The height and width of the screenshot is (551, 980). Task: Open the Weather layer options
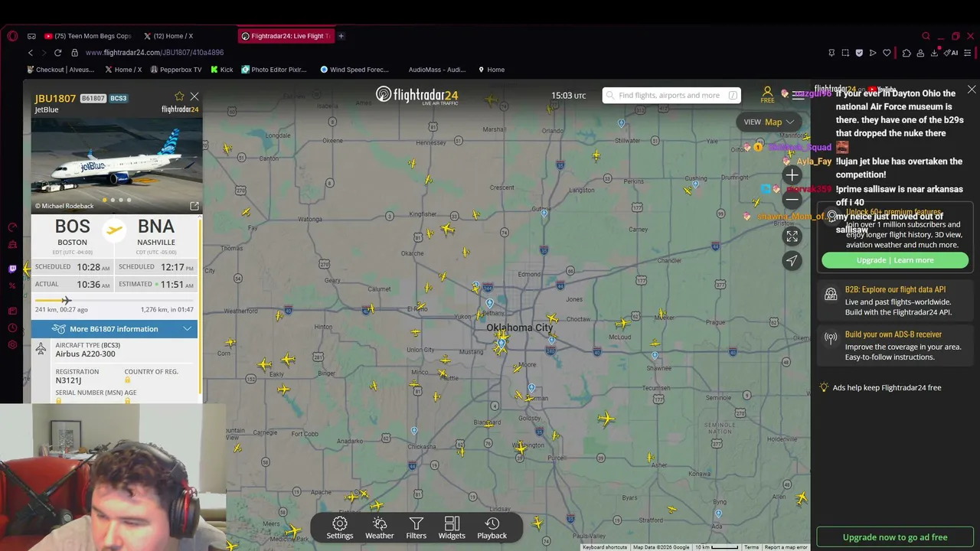coord(379,527)
